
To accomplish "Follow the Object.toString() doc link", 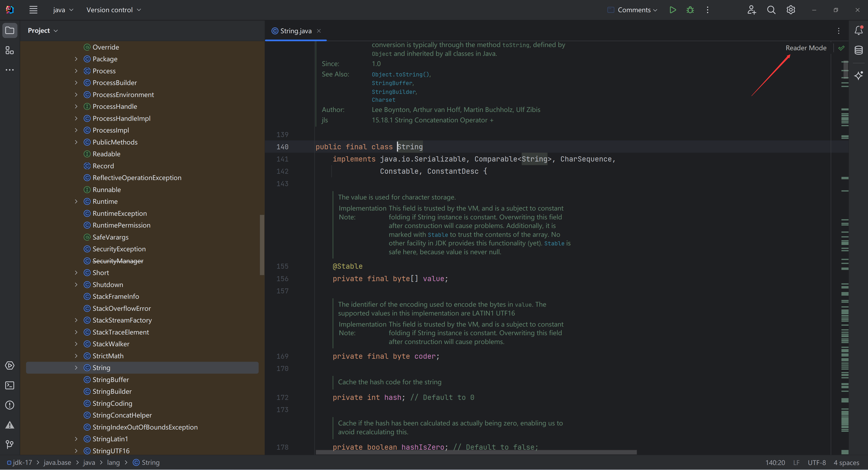I will tap(400, 74).
